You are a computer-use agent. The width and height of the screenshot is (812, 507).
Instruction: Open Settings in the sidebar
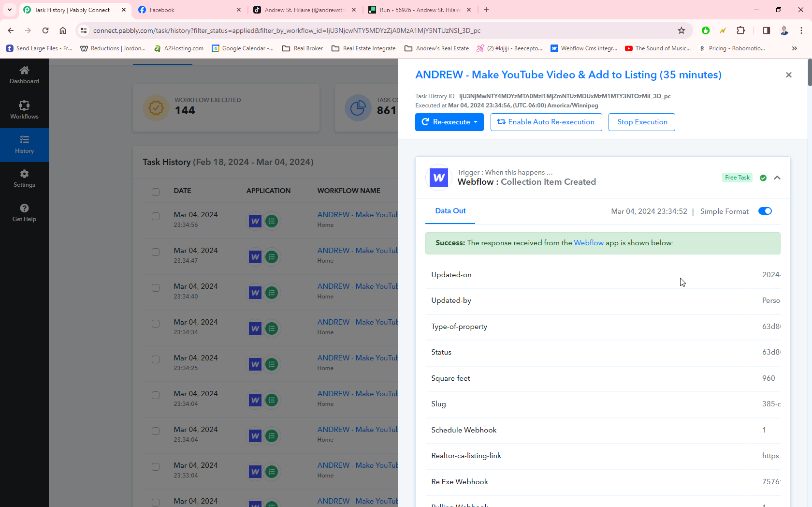coord(24,179)
